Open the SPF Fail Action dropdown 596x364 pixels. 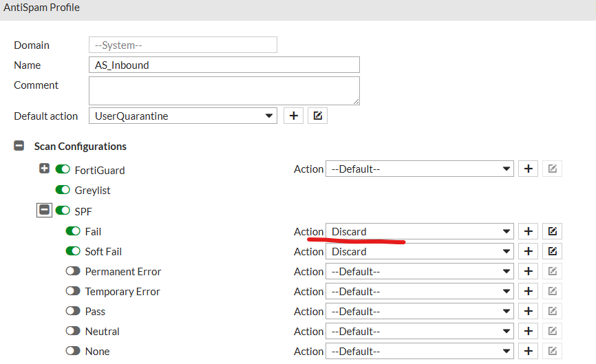[420, 231]
